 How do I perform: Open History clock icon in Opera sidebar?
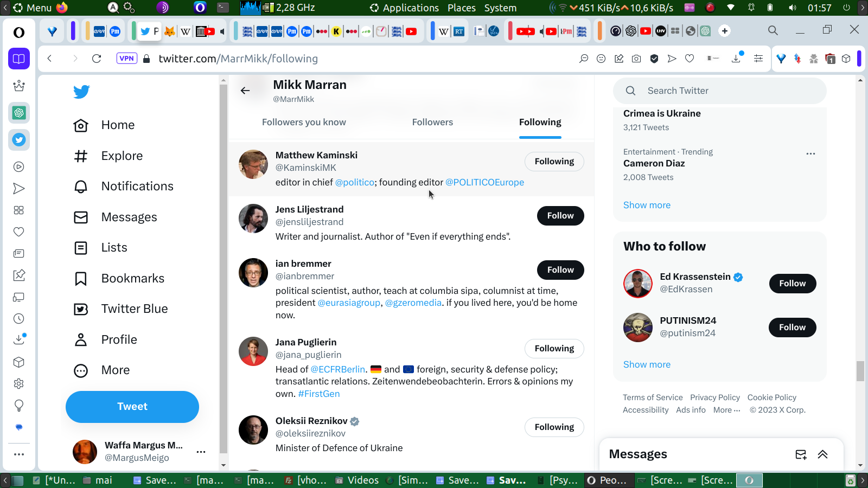[x=19, y=319]
